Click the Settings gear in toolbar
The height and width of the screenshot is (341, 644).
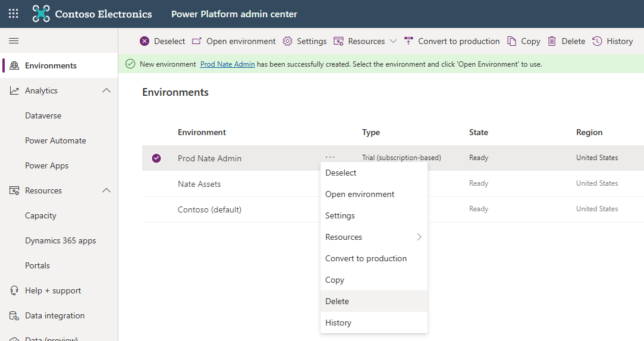click(288, 41)
